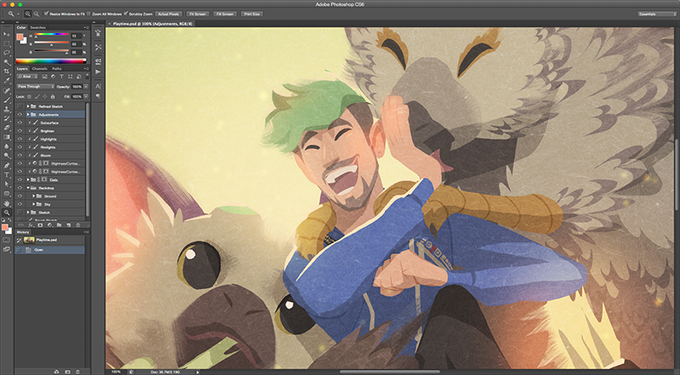The width and height of the screenshot is (680, 375).
Task: Click the Print Size button
Action: tap(252, 14)
